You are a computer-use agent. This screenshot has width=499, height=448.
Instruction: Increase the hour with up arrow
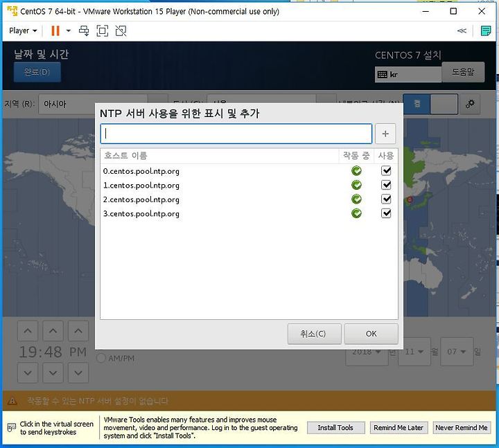click(x=28, y=331)
